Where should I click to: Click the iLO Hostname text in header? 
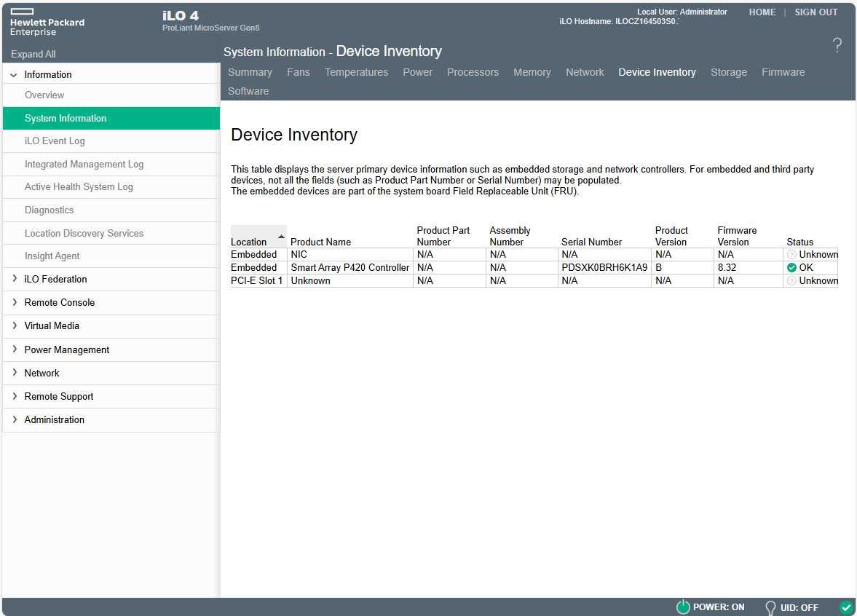619,21
